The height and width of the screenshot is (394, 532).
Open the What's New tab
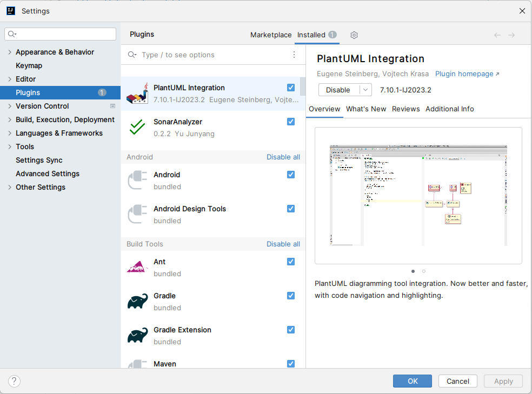366,109
